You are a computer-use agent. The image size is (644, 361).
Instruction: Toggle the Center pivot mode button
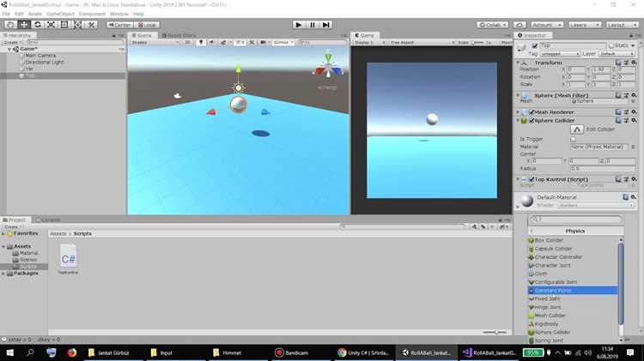[x=119, y=25]
